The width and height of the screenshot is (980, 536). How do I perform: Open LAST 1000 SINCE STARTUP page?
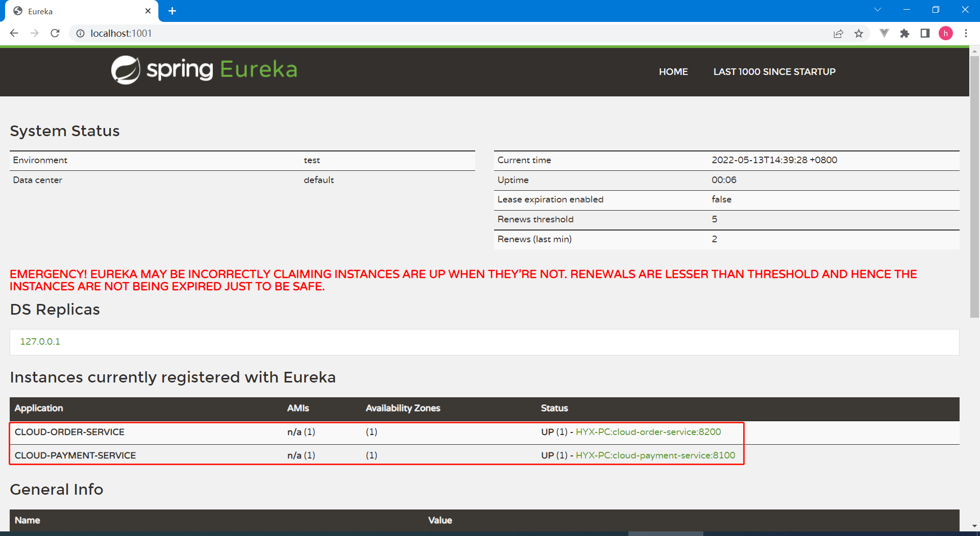774,72
